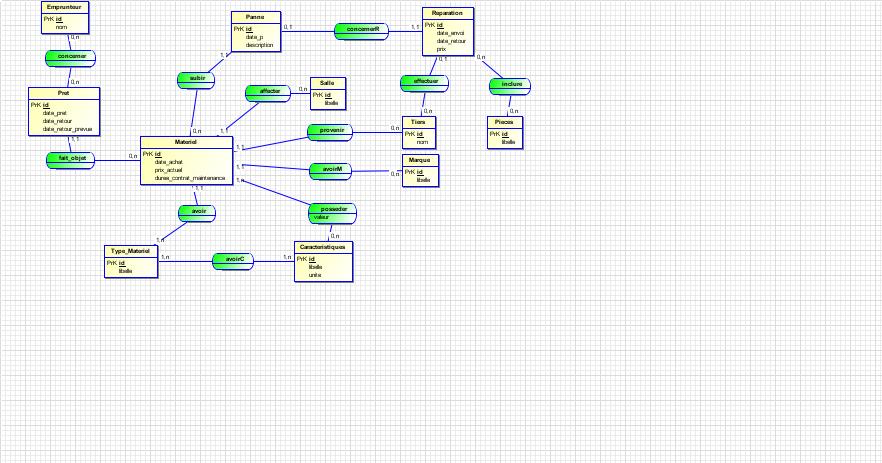Select the Pret entity table
882x463 pixels.
coord(62,110)
